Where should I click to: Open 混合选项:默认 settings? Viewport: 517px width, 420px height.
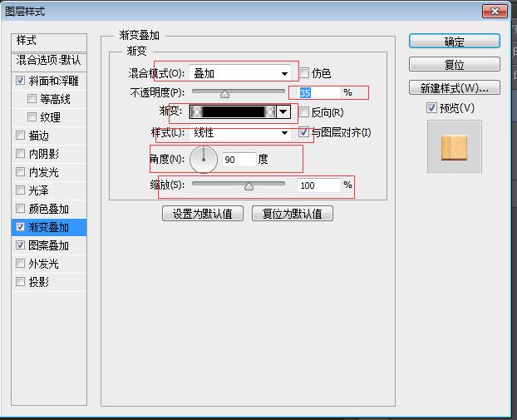click(49, 61)
